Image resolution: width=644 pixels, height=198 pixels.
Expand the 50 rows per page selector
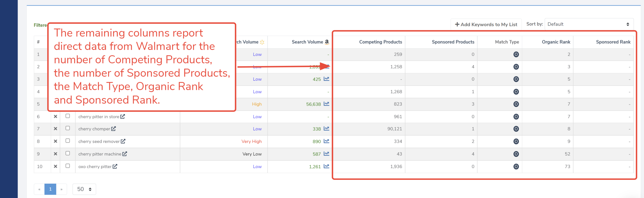click(x=84, y=189)
